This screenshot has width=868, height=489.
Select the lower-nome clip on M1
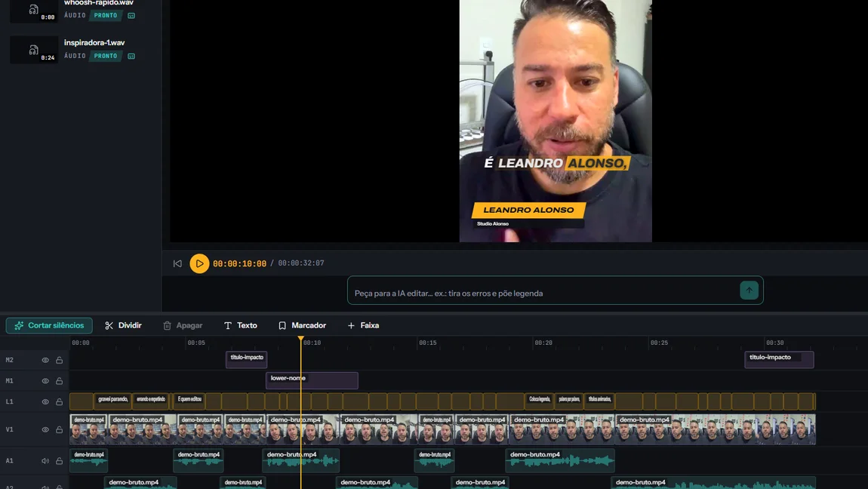click(x=312, y=380)
